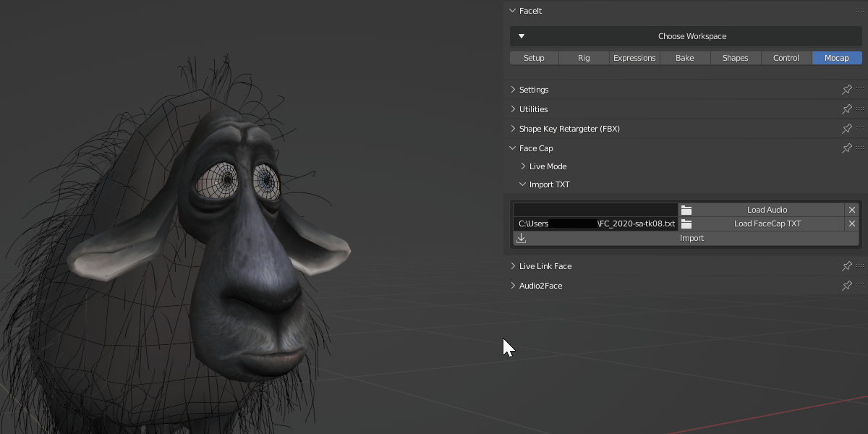
Task: Expand the Live Link Face section
Action: click(513, 266)
